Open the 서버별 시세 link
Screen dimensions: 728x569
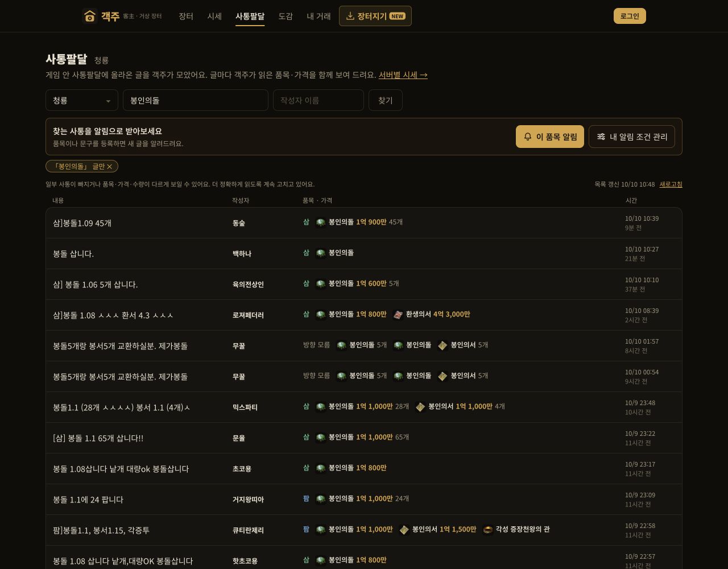tap(403, 75)
